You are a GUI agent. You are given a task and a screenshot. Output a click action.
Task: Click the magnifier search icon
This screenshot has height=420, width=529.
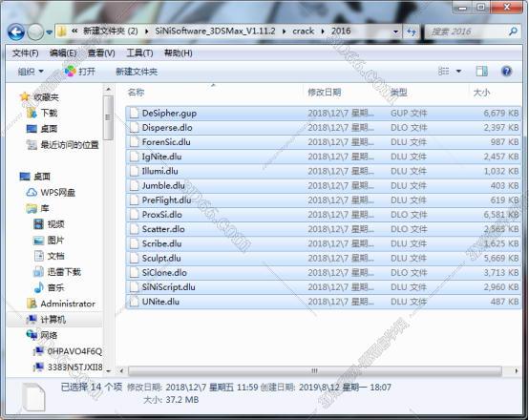click(513, 31)
